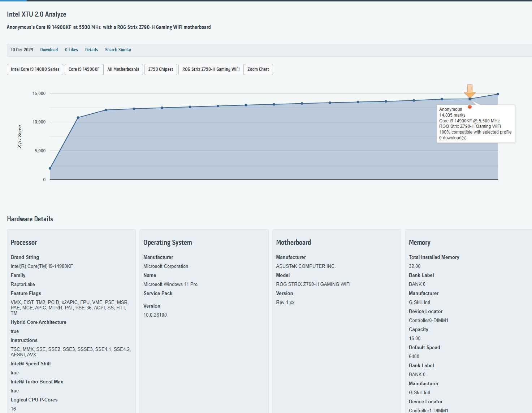The height and width of the screenshot is (413, 532).
Task: Click the Rev 1.xx version value
Action: (285, 302)
